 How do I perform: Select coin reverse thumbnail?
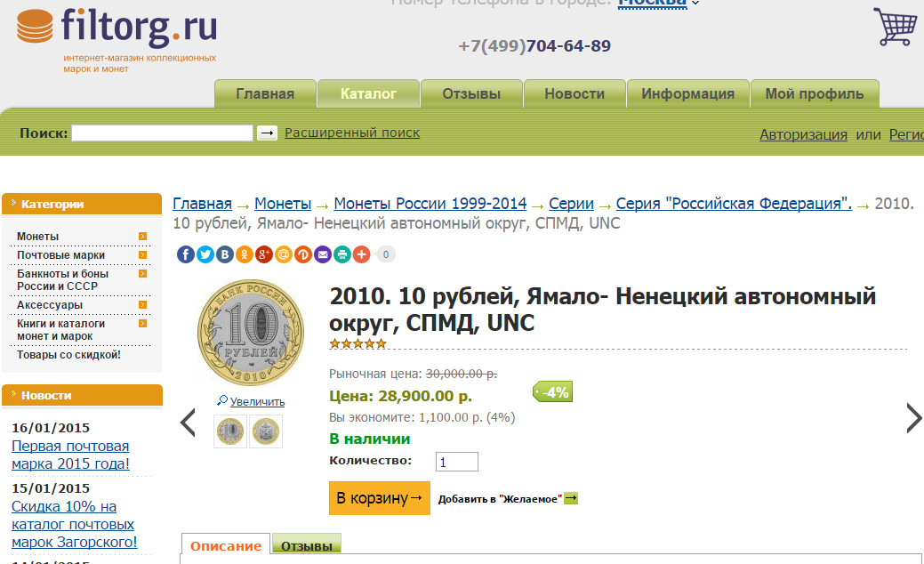click(x=266, y=431)
